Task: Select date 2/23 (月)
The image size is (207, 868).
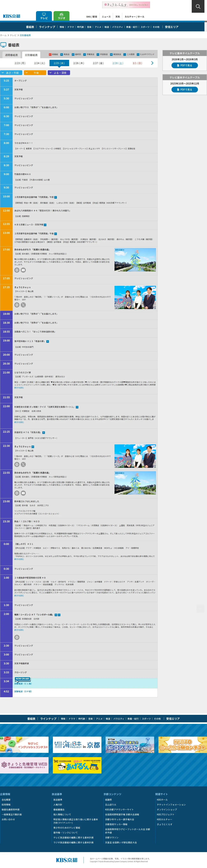Action: pyautogui.click(x=20, y=63)
